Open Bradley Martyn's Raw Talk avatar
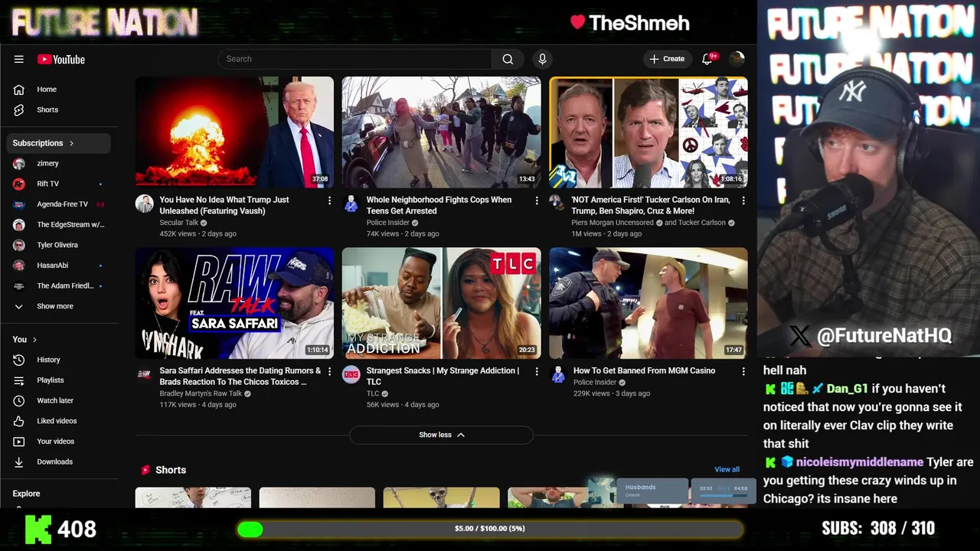980x551 pixels. [145, 374]
